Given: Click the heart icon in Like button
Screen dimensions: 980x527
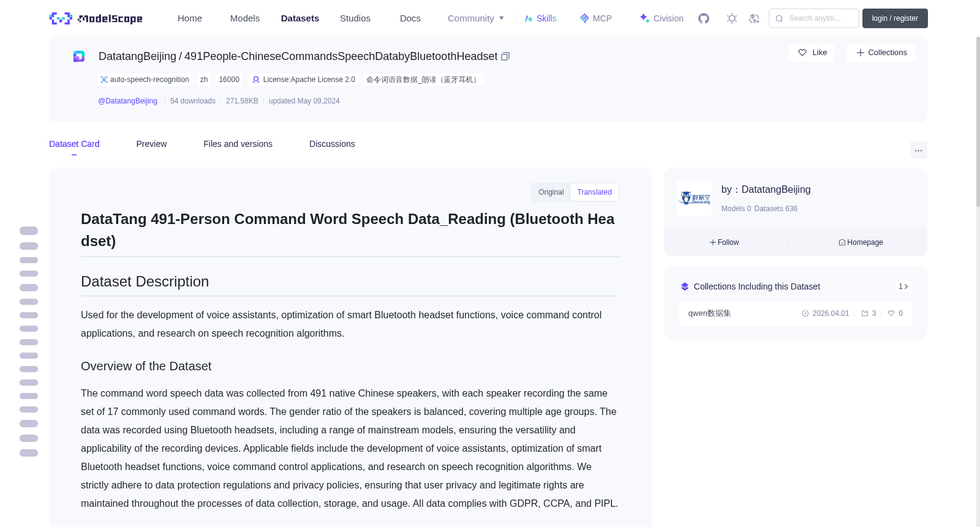Looking at the screenshot, I should (x=802, y=53).
